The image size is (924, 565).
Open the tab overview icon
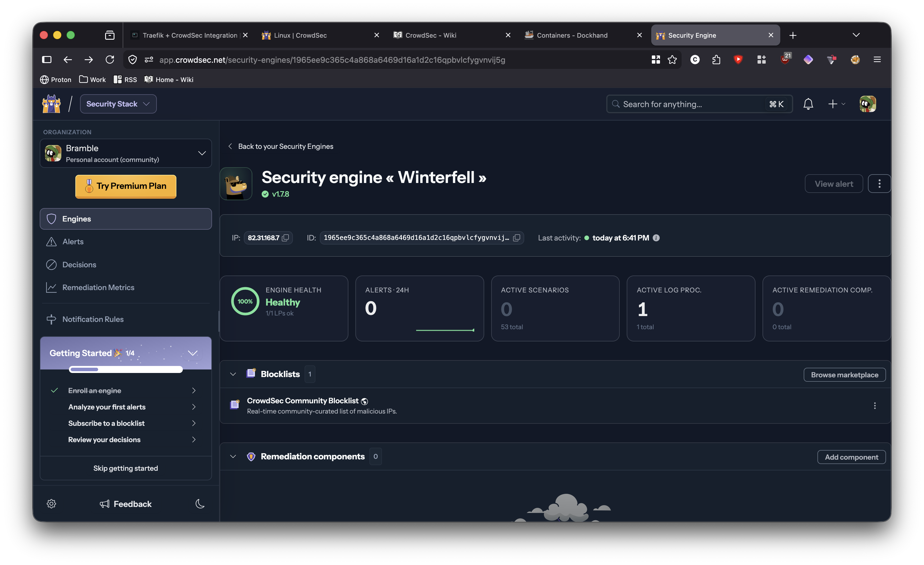point(110,35)
